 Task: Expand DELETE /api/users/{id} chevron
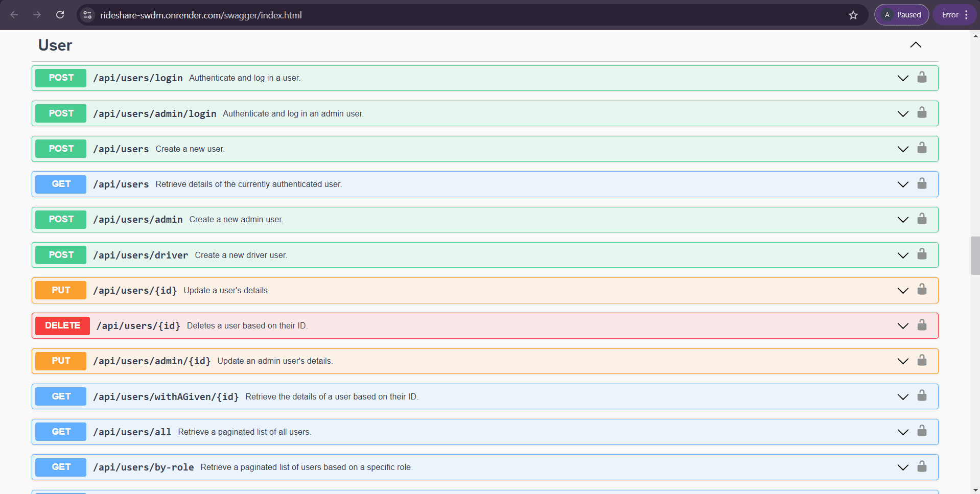coord(903,326)
